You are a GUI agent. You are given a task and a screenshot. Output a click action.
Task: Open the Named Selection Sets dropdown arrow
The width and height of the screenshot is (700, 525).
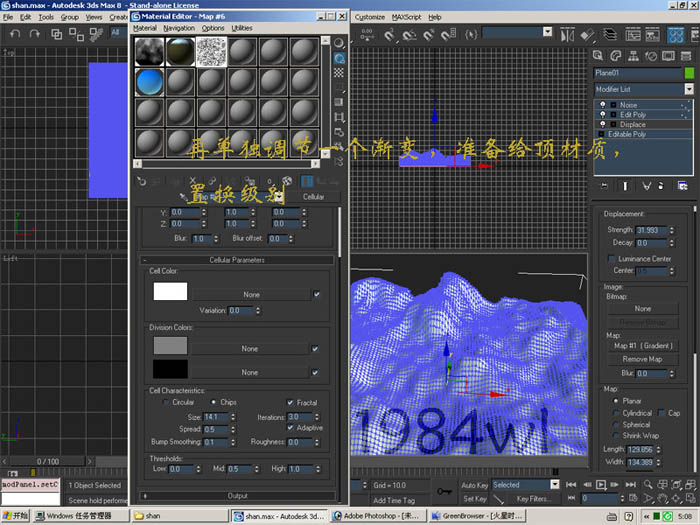click(x=547, y=32)
